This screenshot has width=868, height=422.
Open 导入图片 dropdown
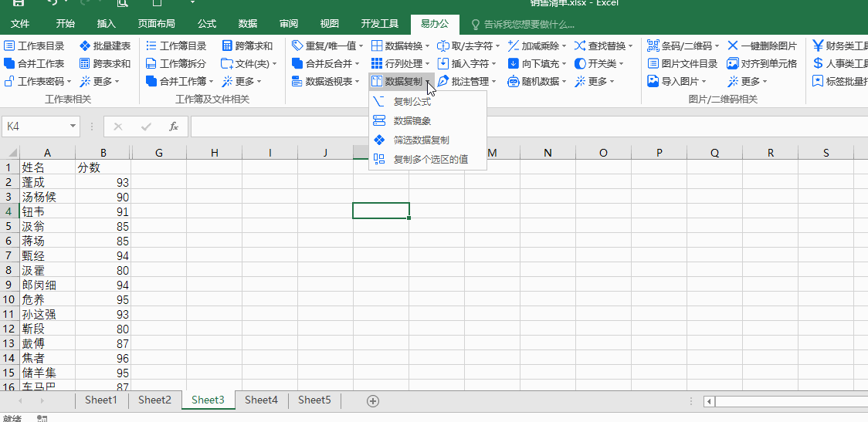coord(704,82)
